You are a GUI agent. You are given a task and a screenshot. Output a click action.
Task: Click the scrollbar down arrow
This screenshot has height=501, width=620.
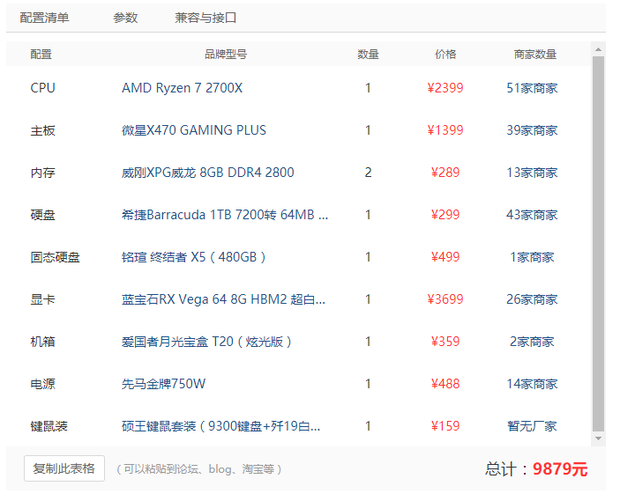coord(598,439)
